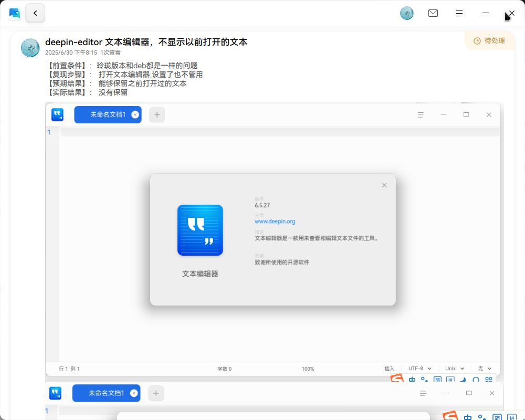Minimize the forum app window
Image resolution: width=525 pixels, height=420 pixels.
(486, 13)
